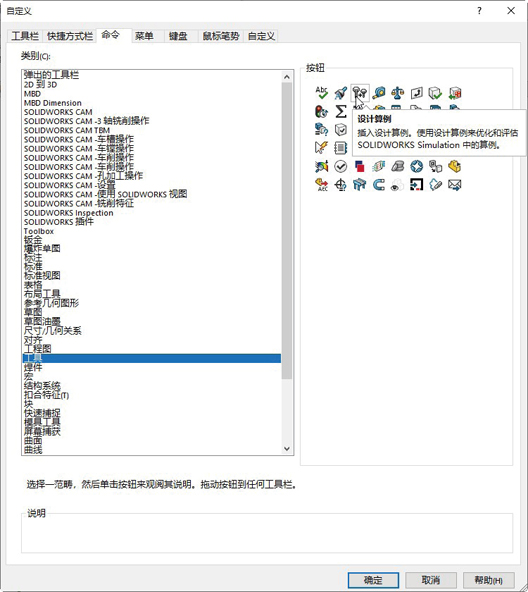Image resolution: width=528 pixels, height=592 pixels.
Task: Click the stacked parts with question mark icon
Action: [x=321, y=130]
